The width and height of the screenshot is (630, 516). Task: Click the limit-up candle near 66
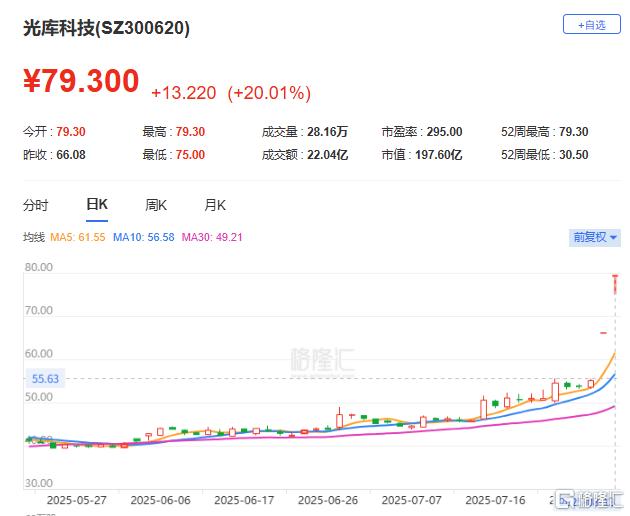(x=603, y=333)
